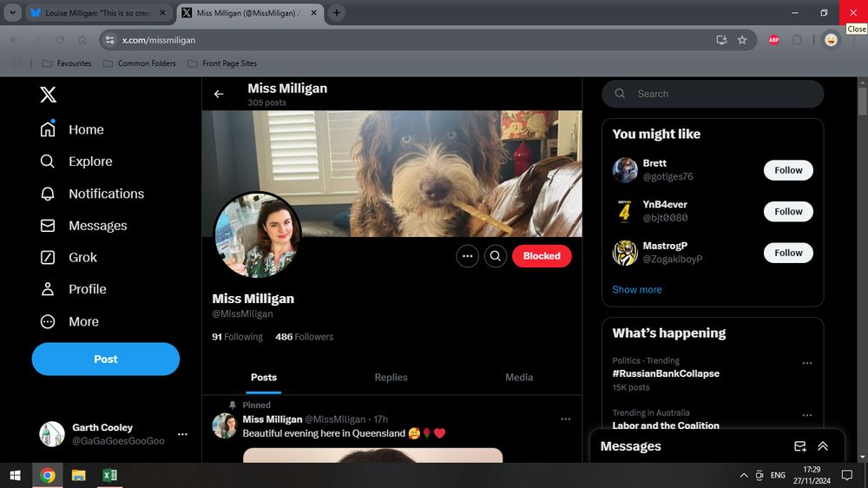
Task: Click the pinned post author name Miss Milligan
Action: click(273, 419)
